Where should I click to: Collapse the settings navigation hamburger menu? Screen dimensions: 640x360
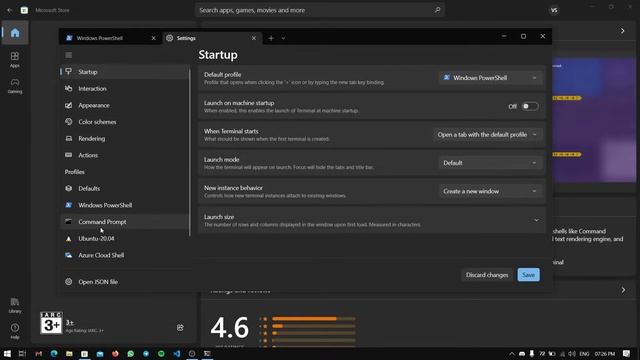pos(69,55)
